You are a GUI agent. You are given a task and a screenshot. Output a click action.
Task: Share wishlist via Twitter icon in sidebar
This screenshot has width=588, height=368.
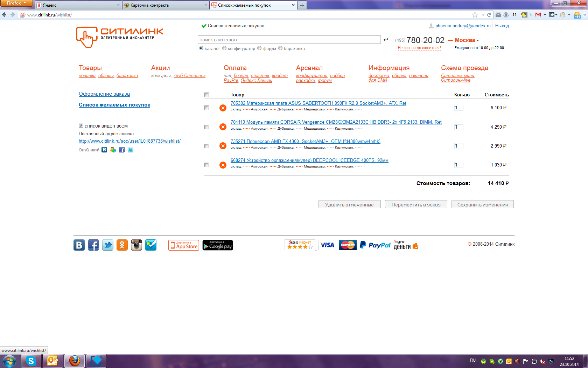(131, 150)
